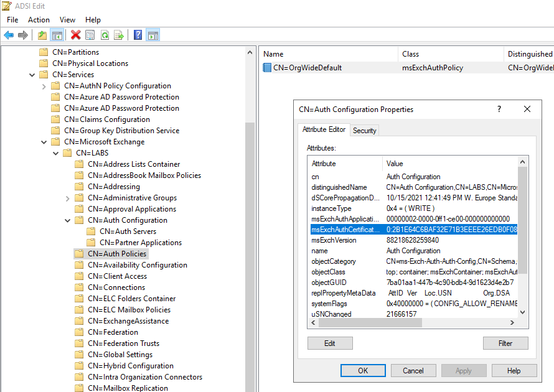Open the Action menu
The width and height of the screenshot is (554, 392).
[39, 20]
